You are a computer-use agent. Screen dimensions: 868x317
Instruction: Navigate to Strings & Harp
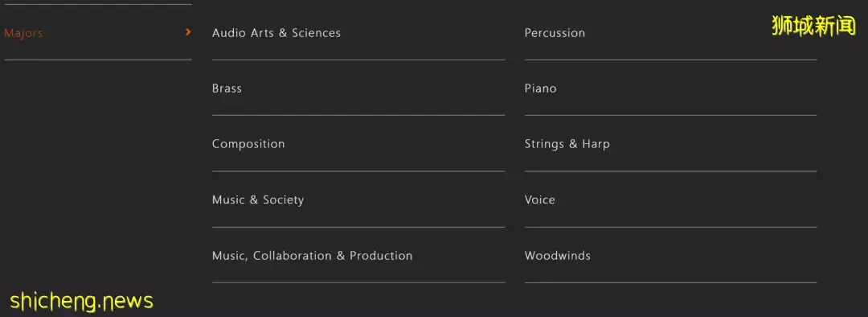coord(670,143)
